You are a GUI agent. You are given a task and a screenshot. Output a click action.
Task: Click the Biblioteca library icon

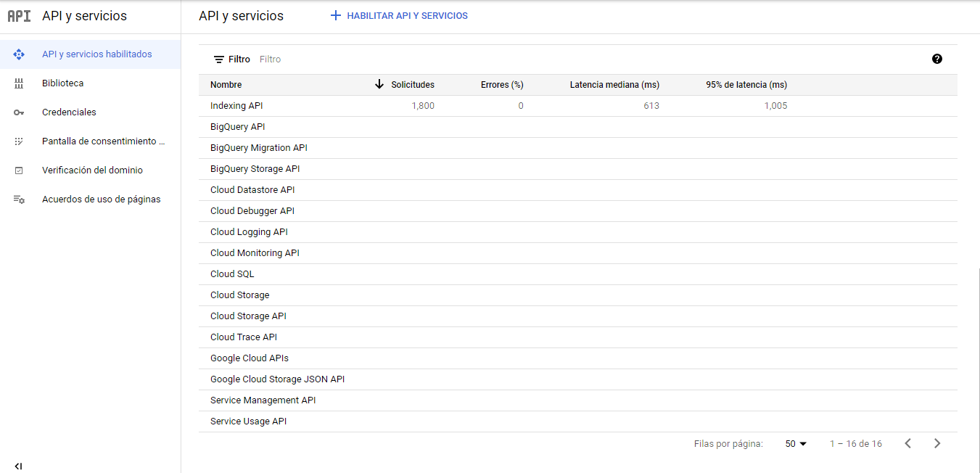point(19,83)
